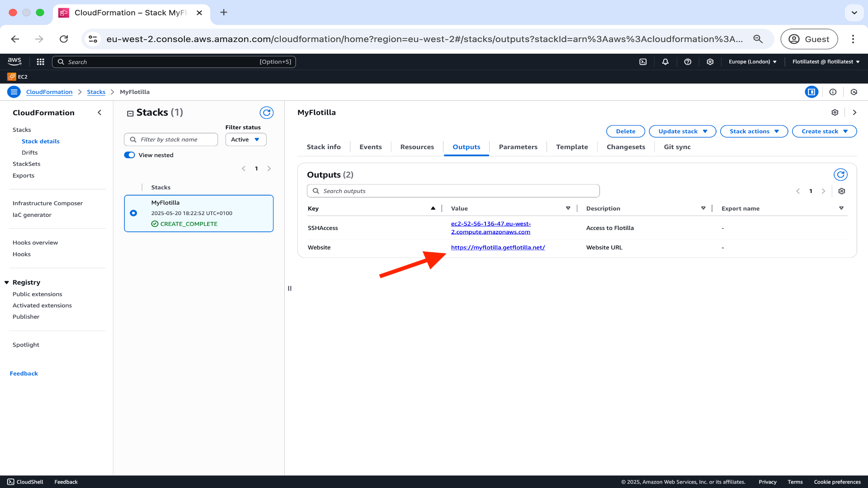Open the Europe (London) region selector
The image size is (868, 488).
752,62
